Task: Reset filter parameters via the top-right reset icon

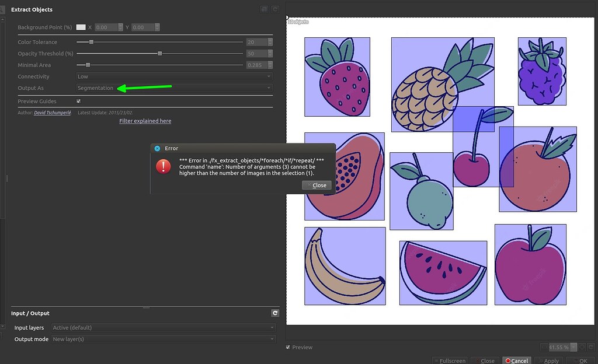Action: point(274,9)
